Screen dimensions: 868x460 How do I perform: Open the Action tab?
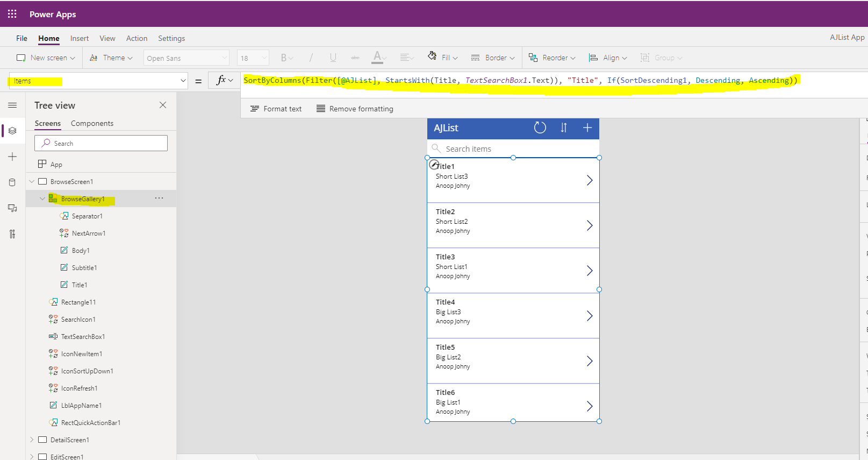point(137,38)
